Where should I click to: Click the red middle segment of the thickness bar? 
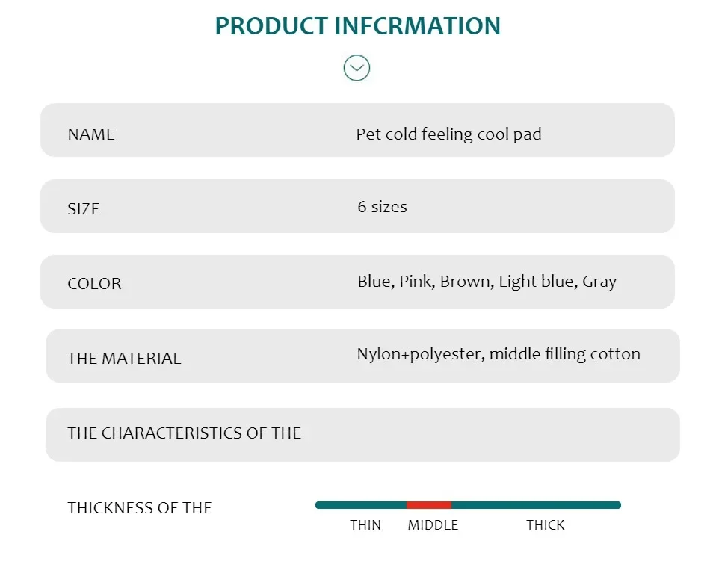tap(429, 505)
